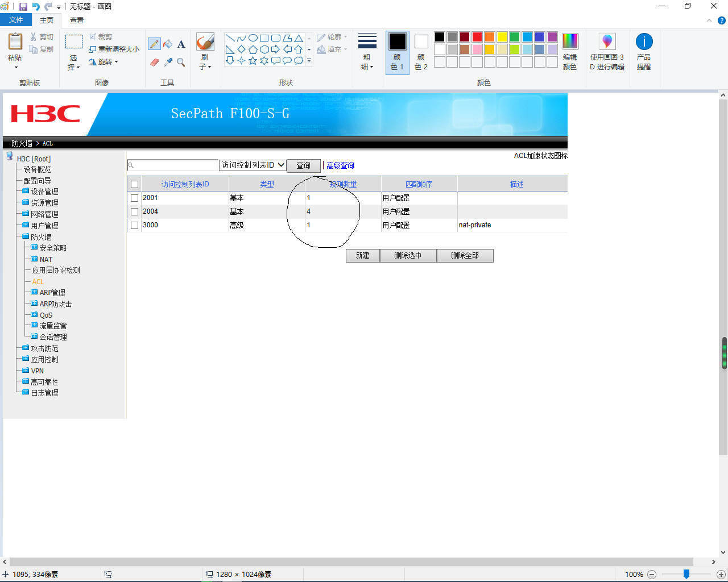Select 设备概览 in the navigation tree
This screenshot has width=728, height=582.
pyautogui.click(x=38, y=169)
